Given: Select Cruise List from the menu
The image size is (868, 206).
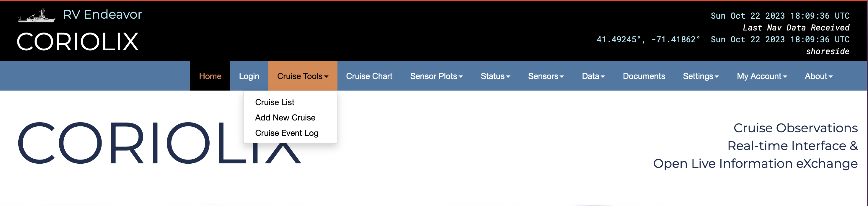Looking at the screenshot, I should coord(275,102).
